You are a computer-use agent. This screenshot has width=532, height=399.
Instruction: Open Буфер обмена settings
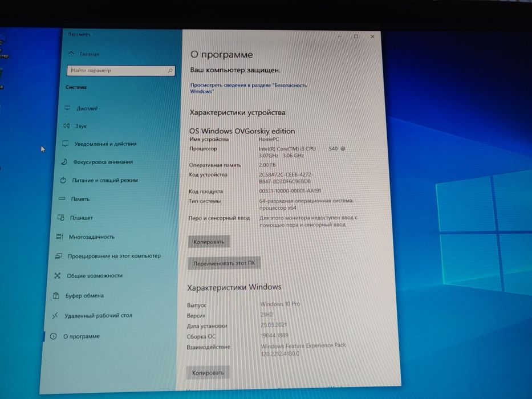[84, 296]
